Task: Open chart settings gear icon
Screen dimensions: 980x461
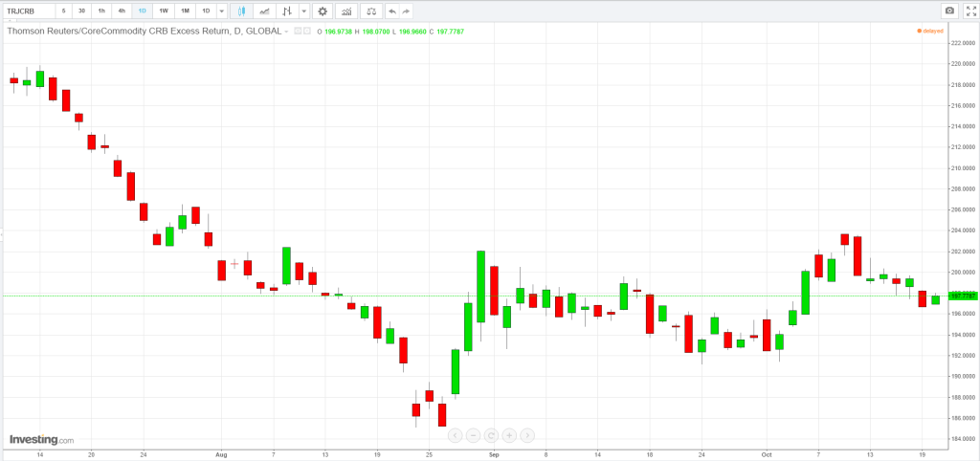Action: tap(323, 11)
